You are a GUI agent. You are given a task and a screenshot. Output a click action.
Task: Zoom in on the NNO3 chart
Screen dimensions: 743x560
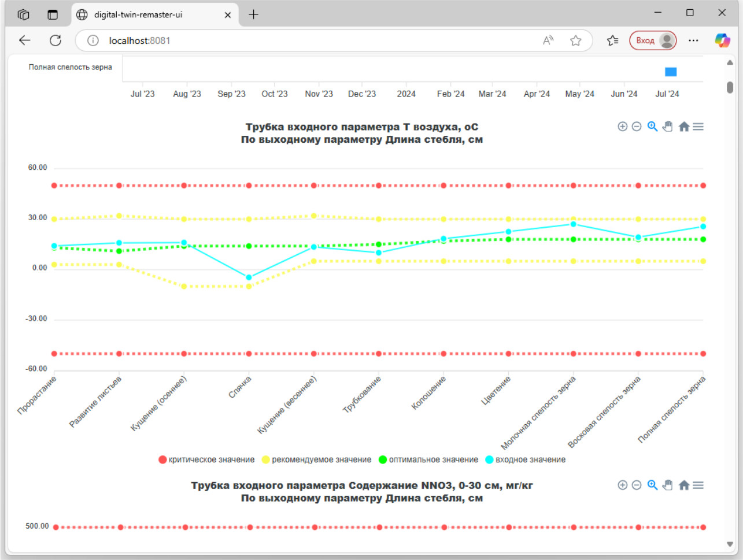[622, 485]
